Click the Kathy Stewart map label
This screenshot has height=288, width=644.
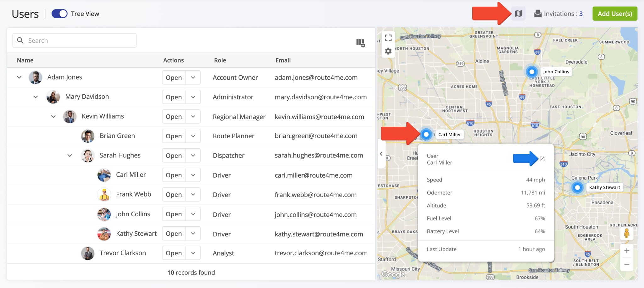pos(604,187)
